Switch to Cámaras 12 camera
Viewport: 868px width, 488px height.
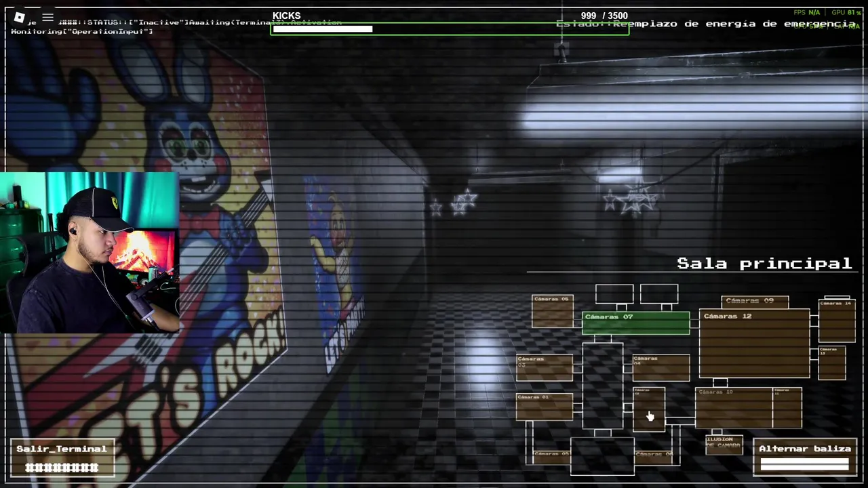coord(754,343)
